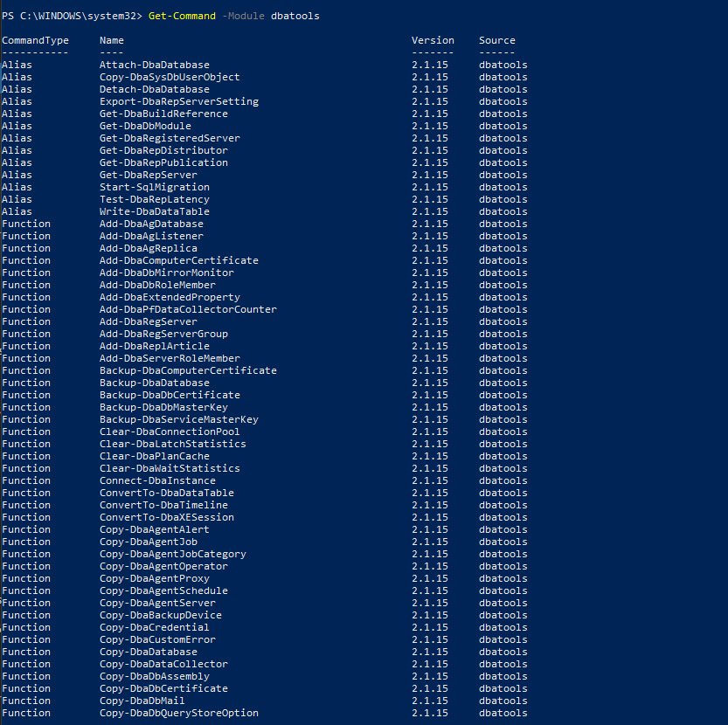This screenshot has width=728, height=725.
Task: Click the 'PS C:\WINDOWS\system32>' prompt text
Action: pos(72,17)
